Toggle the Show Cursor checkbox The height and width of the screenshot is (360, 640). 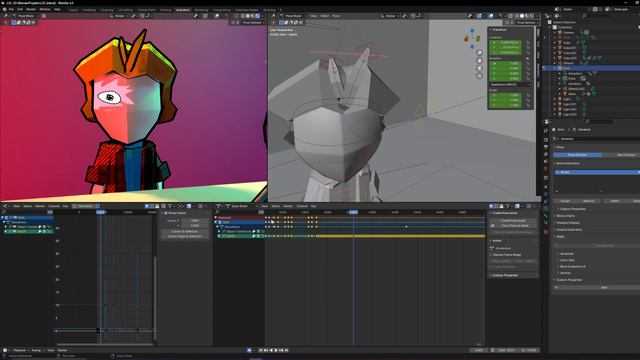(x=166, y=213)
